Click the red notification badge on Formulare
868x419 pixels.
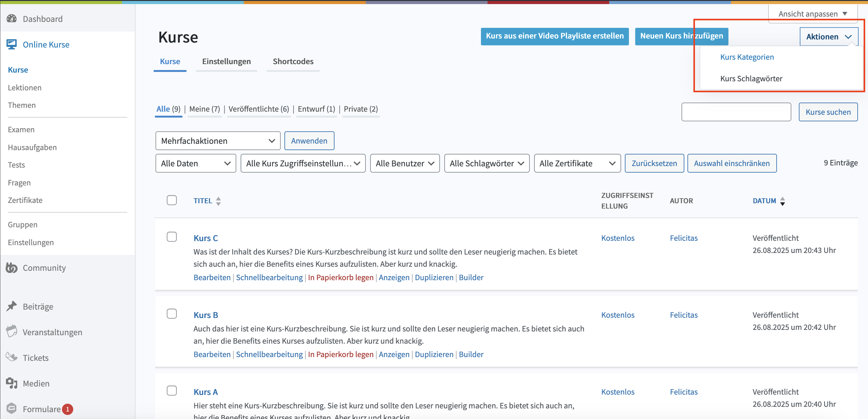pos(67,409)
